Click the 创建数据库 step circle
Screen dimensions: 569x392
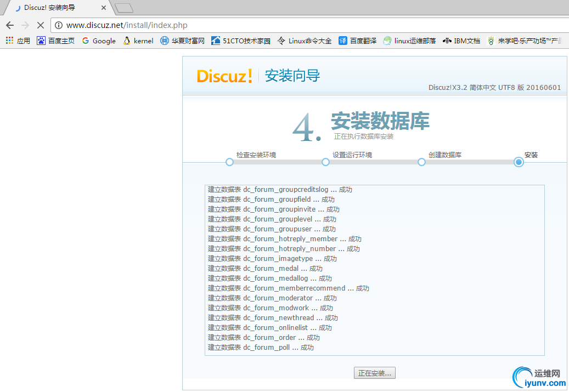(421, 162)
